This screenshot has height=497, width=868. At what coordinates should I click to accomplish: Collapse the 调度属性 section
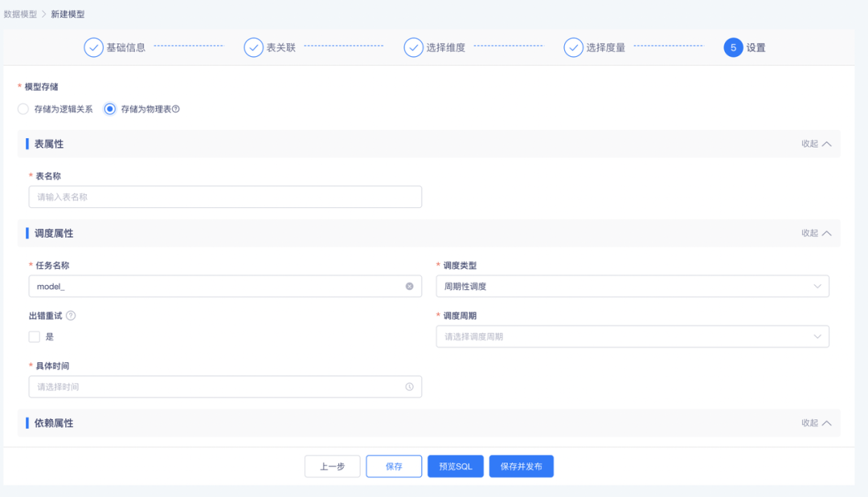pyautogui.click(x=816, y=233)
